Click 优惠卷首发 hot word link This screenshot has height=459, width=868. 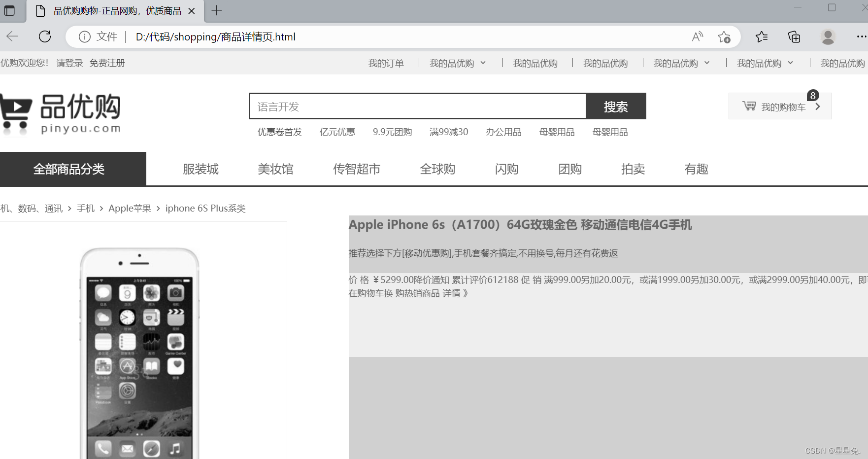pos(280,132)
